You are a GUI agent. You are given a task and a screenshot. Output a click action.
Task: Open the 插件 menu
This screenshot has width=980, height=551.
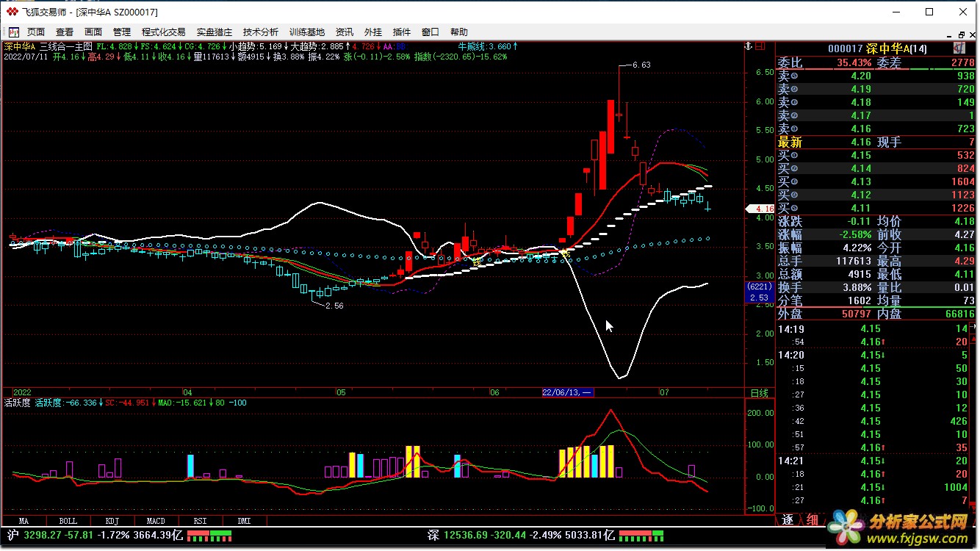402,32
